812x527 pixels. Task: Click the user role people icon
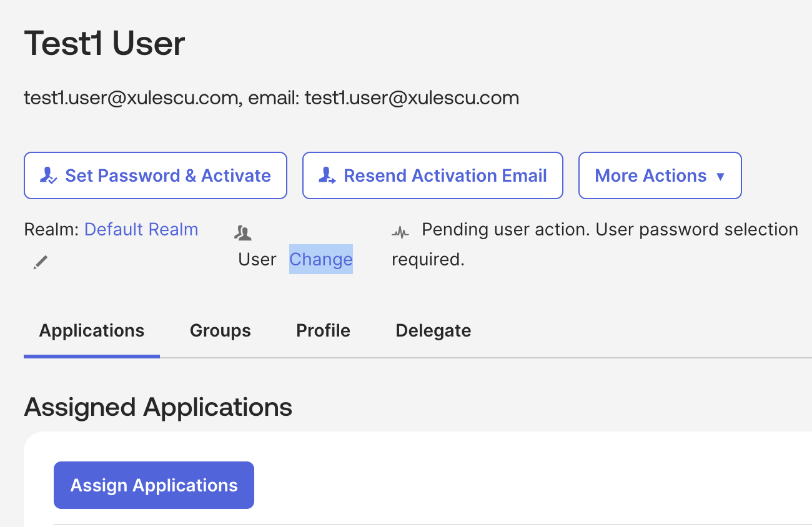point(242,234)
